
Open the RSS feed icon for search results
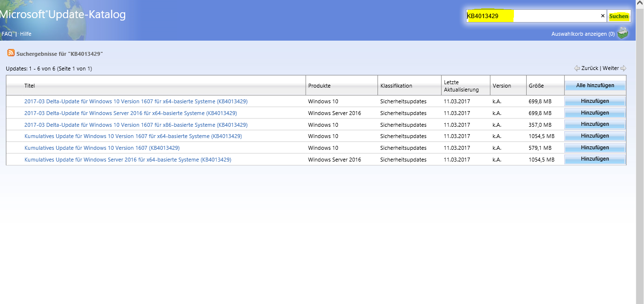pos(11,53)
